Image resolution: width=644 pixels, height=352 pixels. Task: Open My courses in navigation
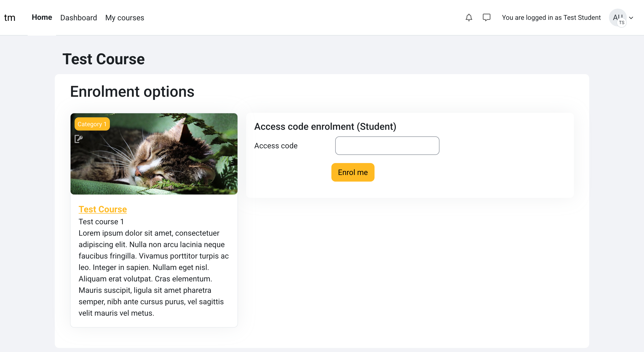pyautogui.click(x=125, y=18)
